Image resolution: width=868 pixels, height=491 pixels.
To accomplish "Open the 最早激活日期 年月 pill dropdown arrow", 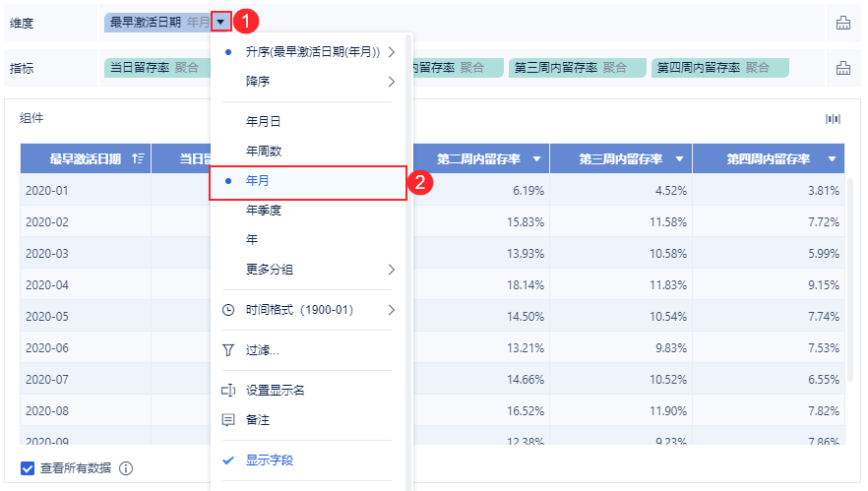I will coord(221,21).
